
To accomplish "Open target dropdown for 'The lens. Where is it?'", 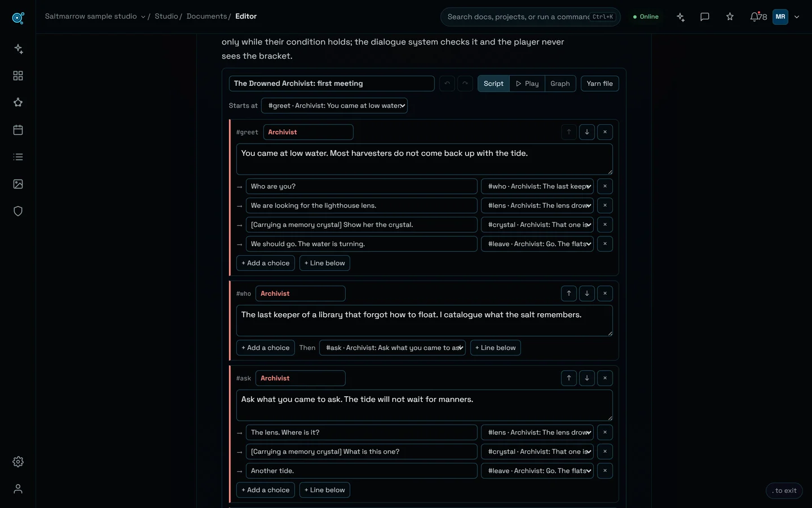I will pos(537,432).
